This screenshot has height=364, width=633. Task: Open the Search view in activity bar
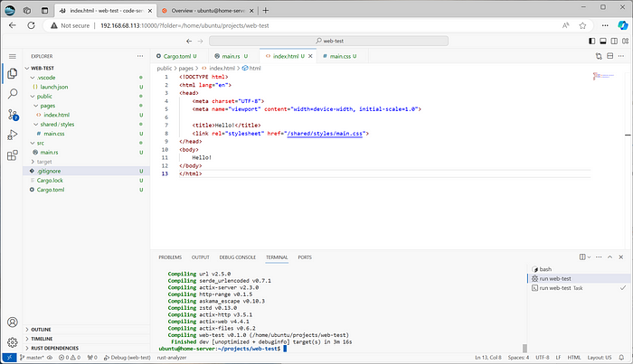[x=13, y=94]
